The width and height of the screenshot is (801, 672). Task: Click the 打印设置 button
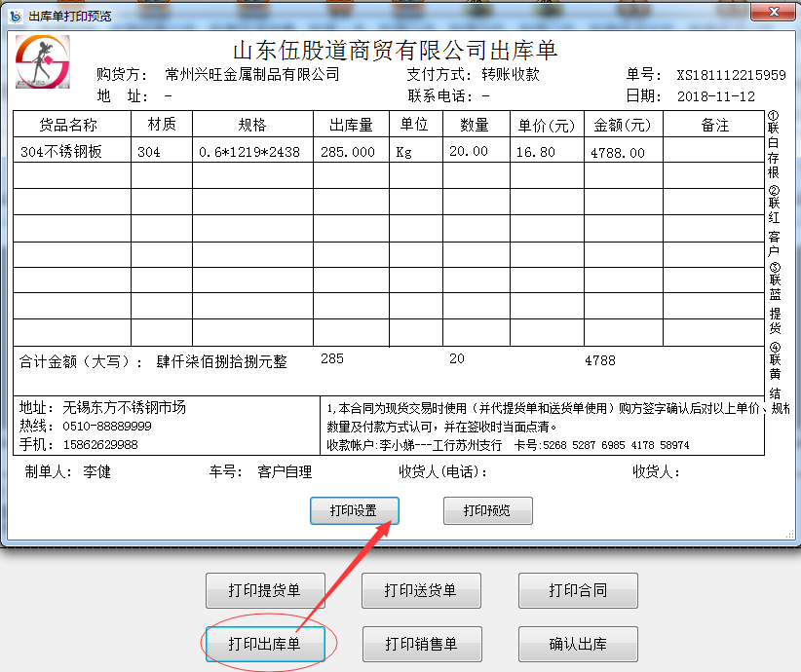pos(355,510)
